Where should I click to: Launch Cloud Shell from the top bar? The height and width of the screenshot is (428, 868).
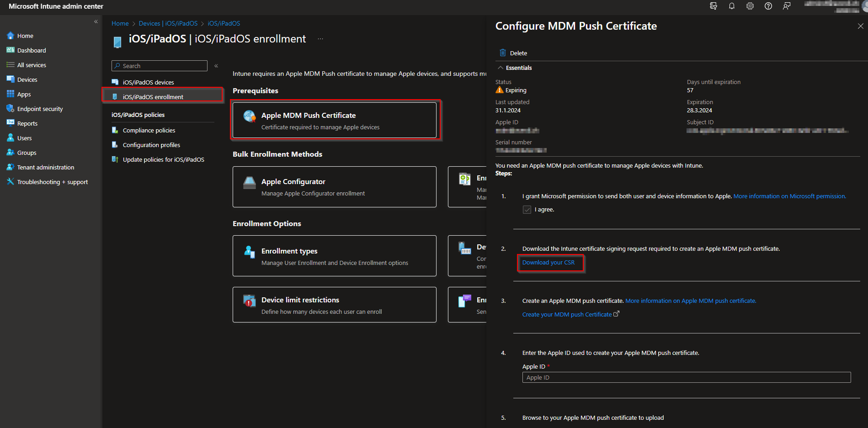click(713, 6)
